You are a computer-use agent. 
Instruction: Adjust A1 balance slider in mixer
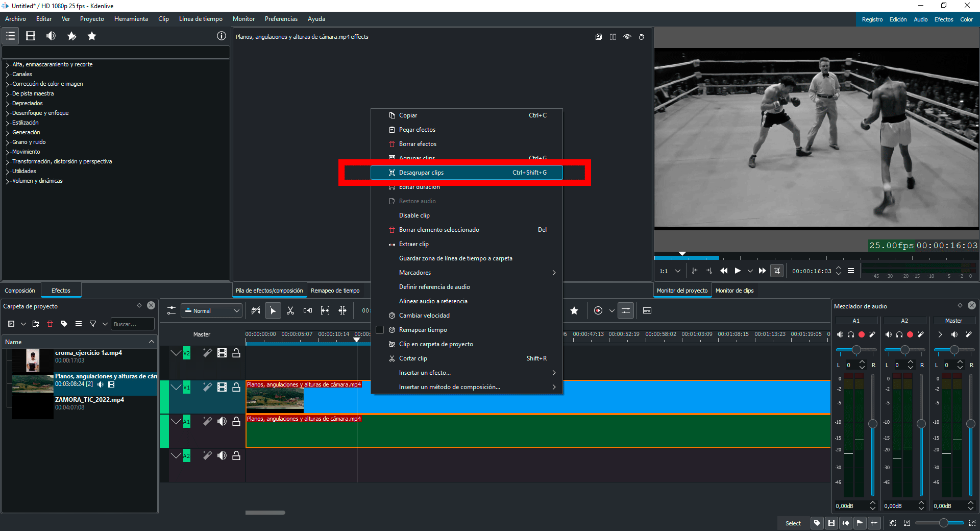856,350
